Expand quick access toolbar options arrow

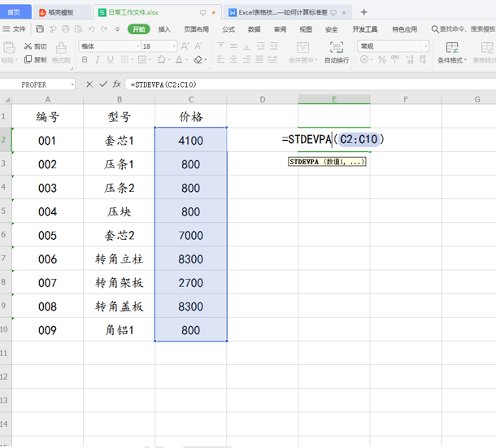tap(117, 29)
